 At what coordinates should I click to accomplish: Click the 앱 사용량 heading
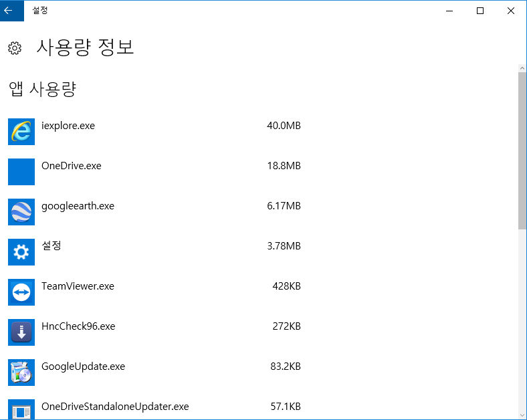click(43, 90)
